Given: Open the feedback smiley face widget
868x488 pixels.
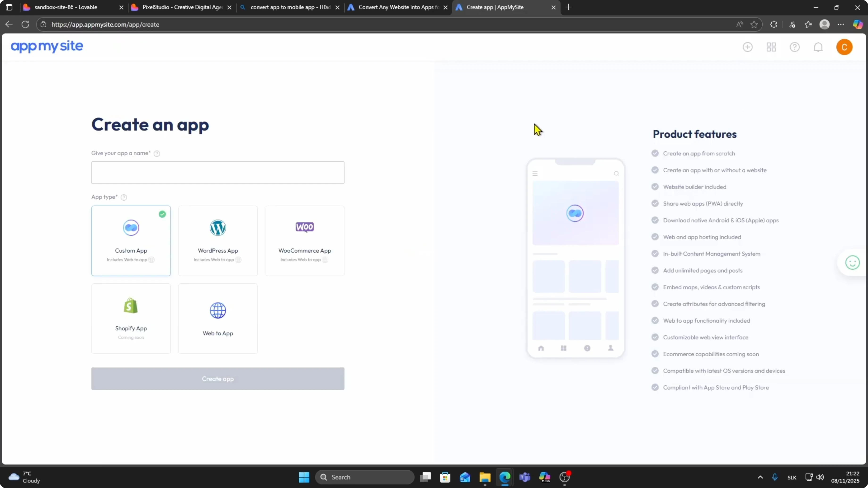Looking at the screenshot, I should pyautogui.click(x=852, y=263).
